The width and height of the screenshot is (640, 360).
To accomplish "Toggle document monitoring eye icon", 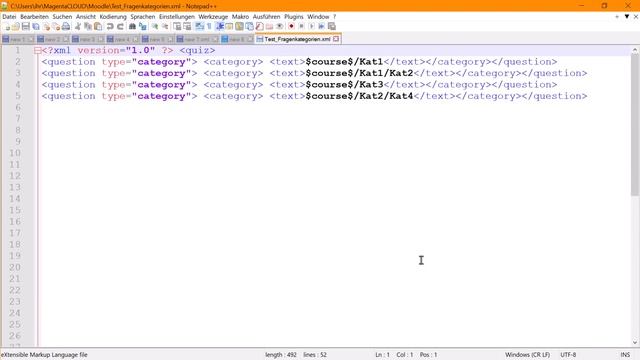I will pyautogui.click(x=280, y=27).
